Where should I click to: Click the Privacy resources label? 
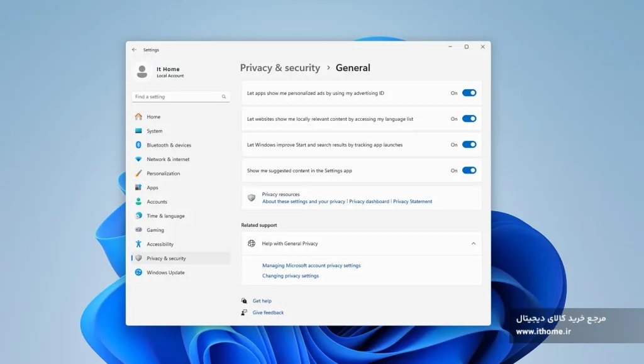[281, 194]
